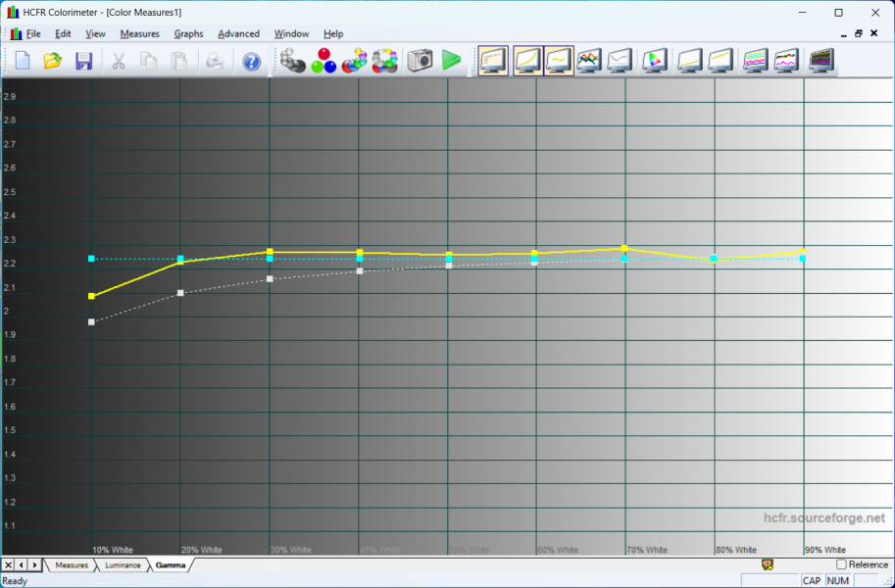This screenshot has width=895, height=588.
Task: Open a file with the folder icon
Action: point(53,61)
